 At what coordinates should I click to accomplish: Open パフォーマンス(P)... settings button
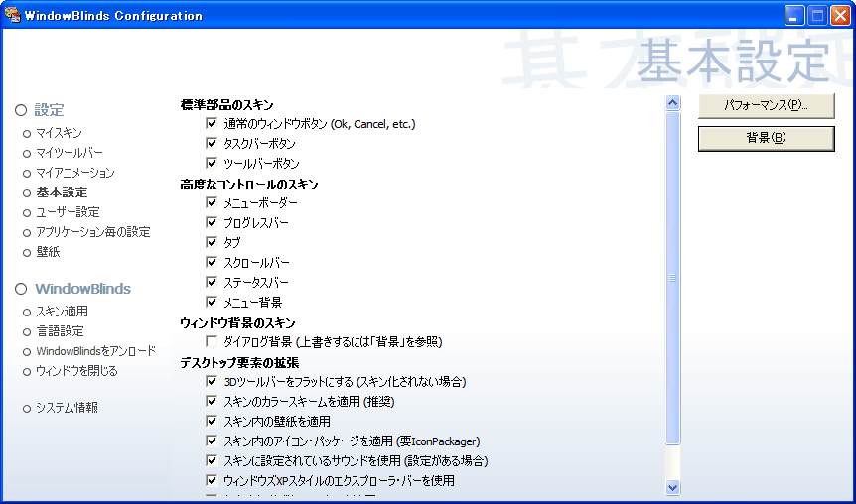coord(766,106)
